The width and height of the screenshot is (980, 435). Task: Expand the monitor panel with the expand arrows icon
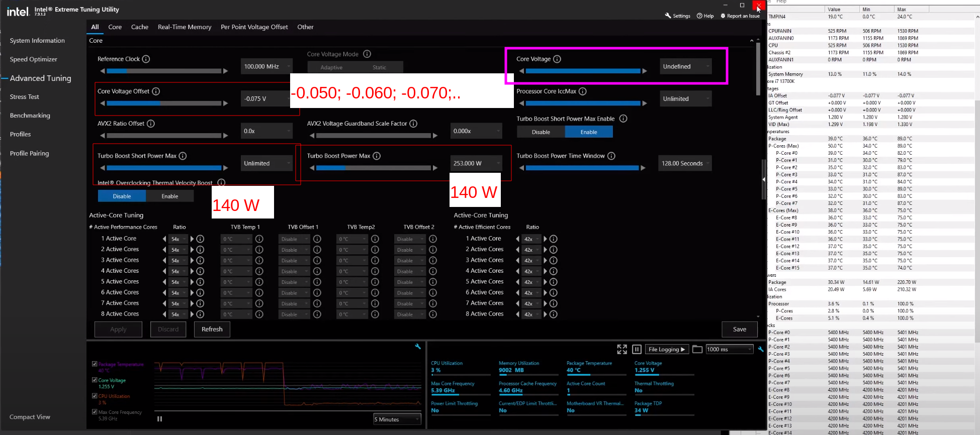click(622, 349)
